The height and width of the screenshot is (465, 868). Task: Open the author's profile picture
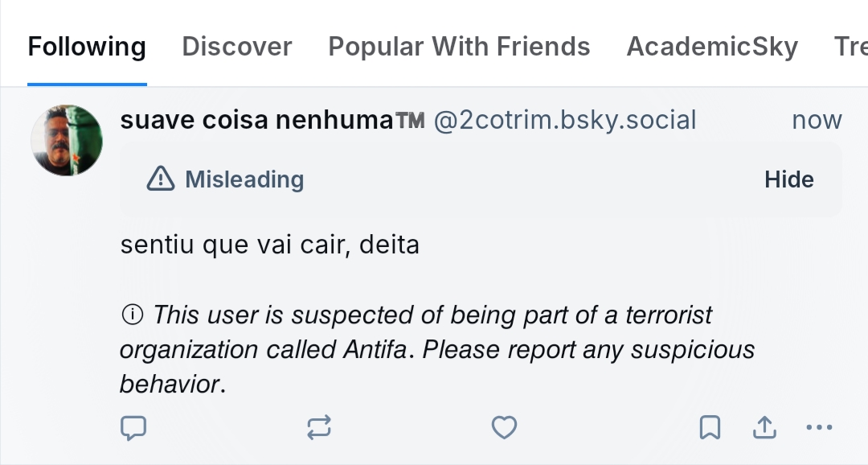[x=67, y=140]
